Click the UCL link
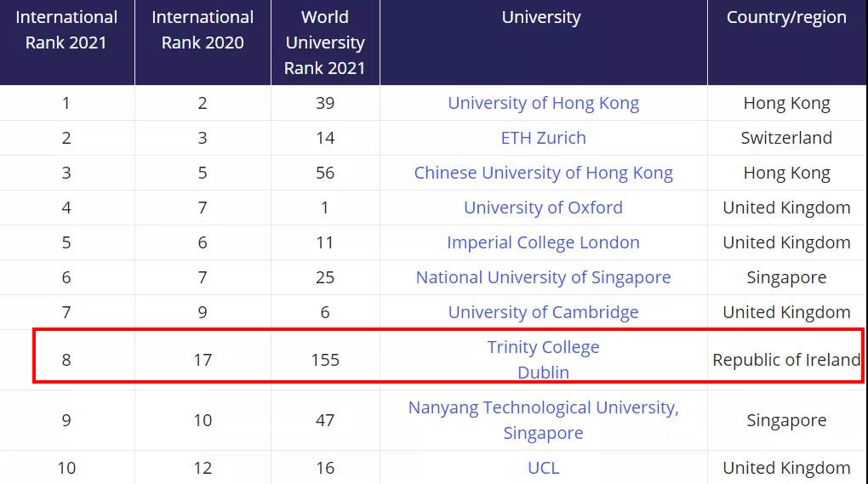The image size is (868, 484). (x=543, y=468)
